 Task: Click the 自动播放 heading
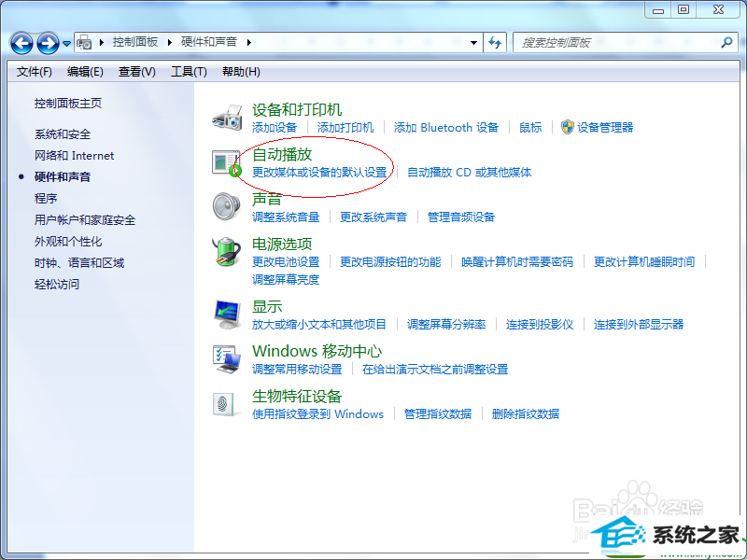(x=282, y=154)
